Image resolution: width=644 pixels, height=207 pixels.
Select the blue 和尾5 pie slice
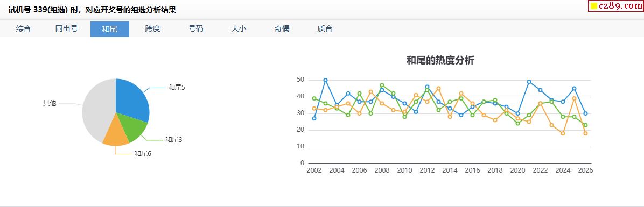point(131,98)
